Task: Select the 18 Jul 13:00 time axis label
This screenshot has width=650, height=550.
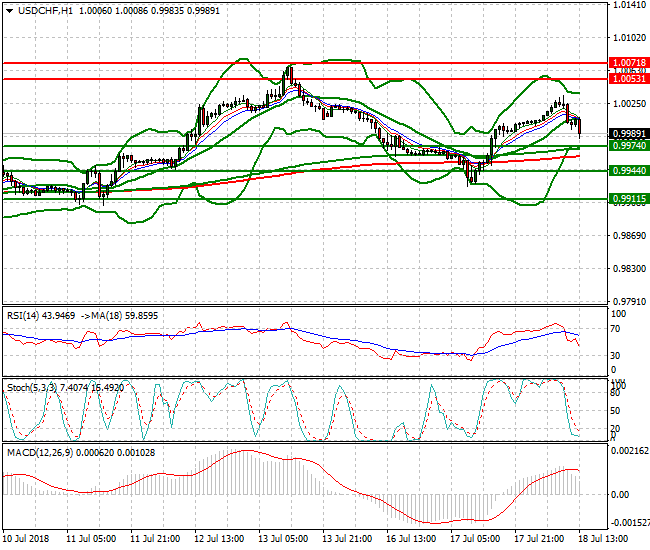Action: pos(603,539)
